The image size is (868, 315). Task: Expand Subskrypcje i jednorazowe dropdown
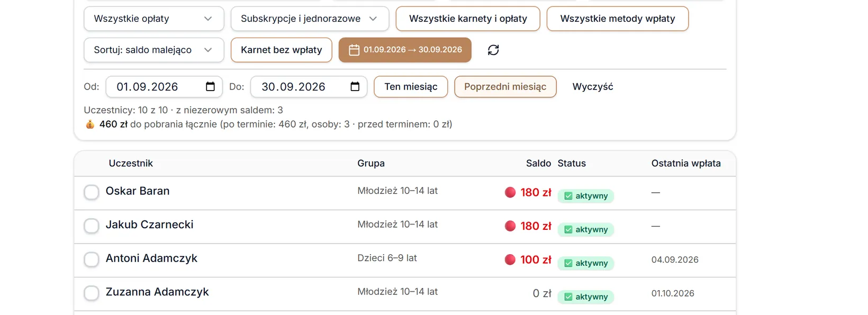310,19
